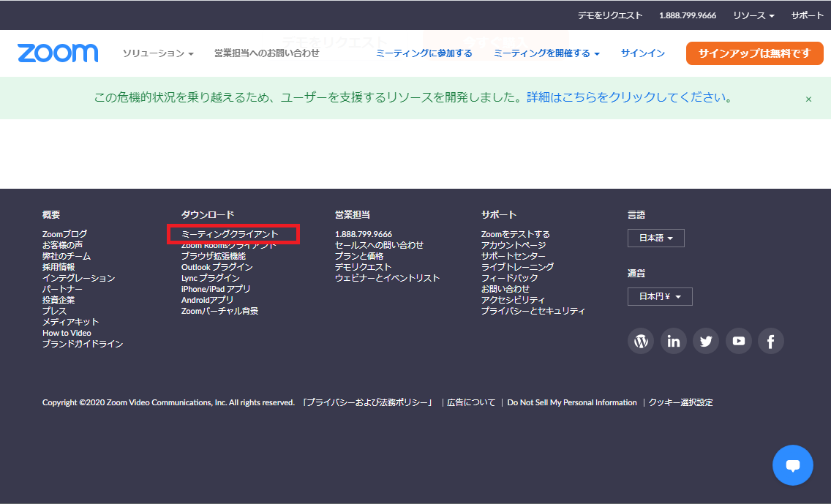831x504 pixels.
Task: Open the 投資企業 footer link
Action: [59, 300]
